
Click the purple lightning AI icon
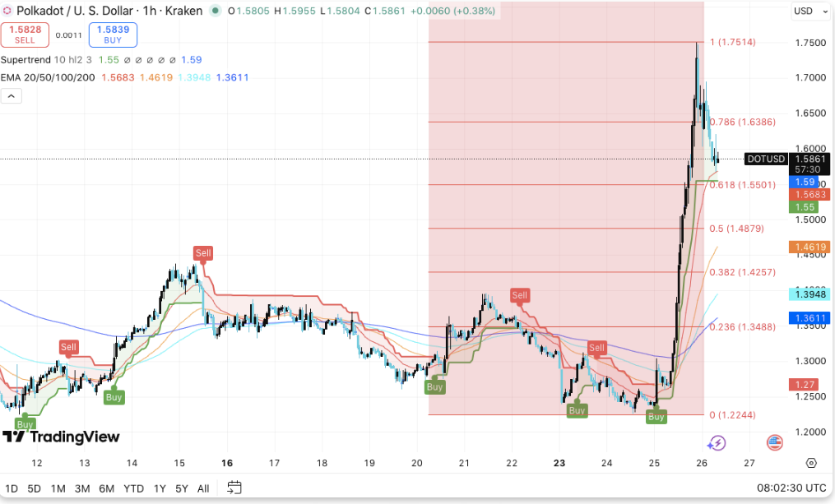[x=717, y=443]
